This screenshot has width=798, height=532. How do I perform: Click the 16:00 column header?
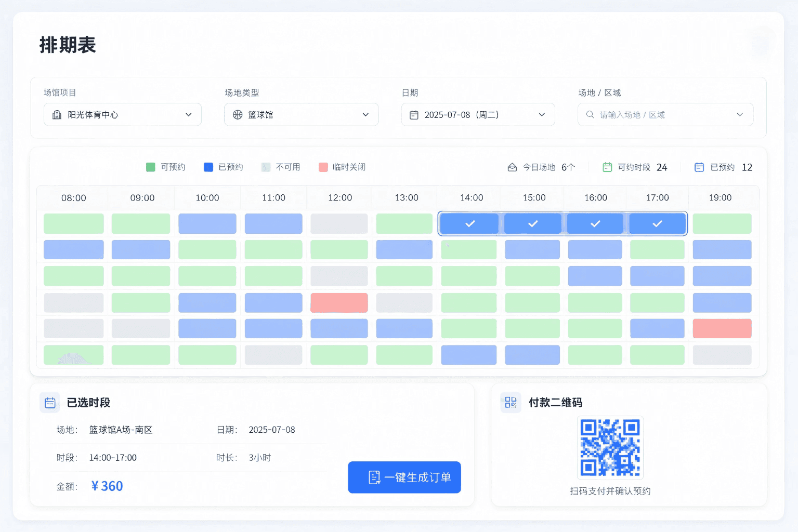pos(596,198)
